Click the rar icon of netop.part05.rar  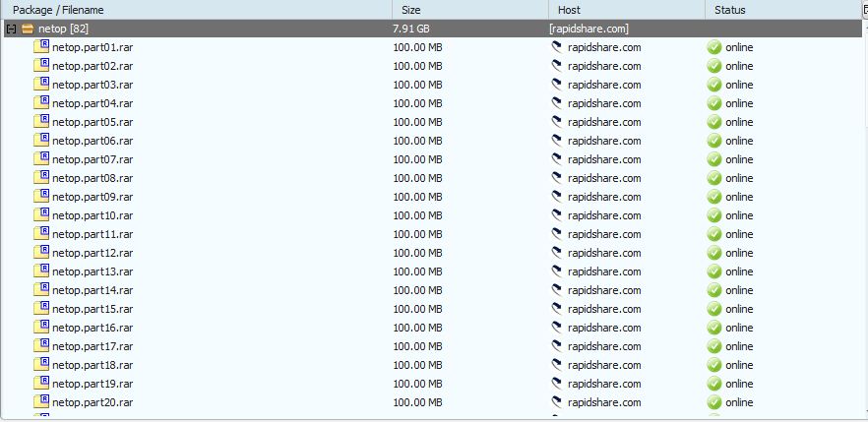tap(41, 121)
